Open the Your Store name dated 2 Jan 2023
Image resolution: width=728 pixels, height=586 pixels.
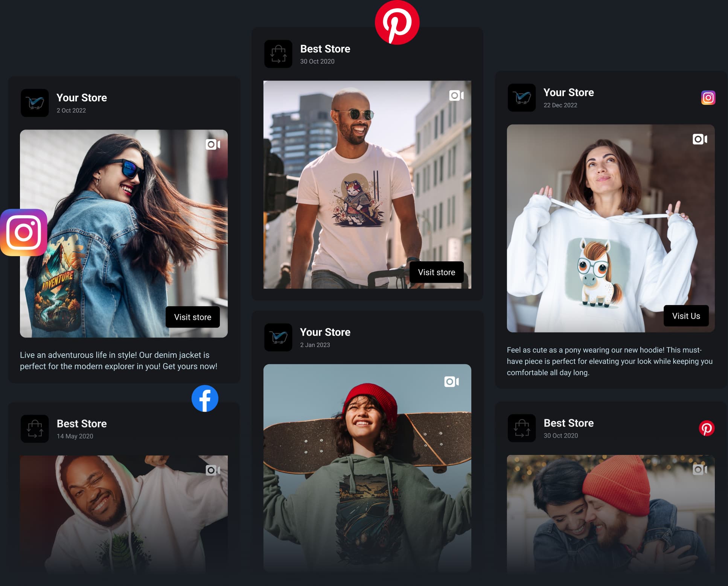pyautogui.click(x=325, y=332)
